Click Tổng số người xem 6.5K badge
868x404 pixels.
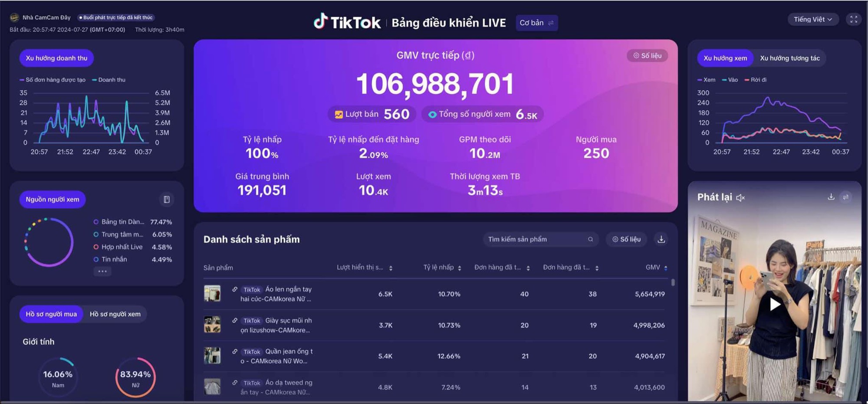[483, 114]
